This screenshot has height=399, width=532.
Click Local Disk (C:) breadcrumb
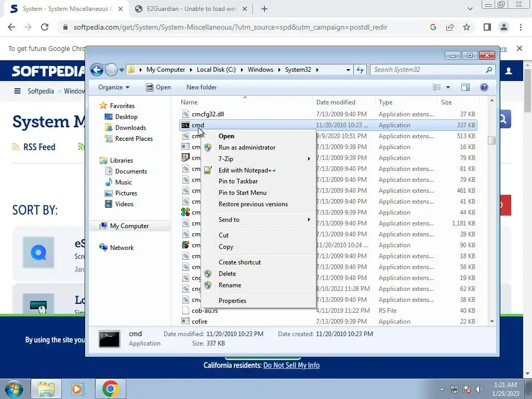coord(216,70)
